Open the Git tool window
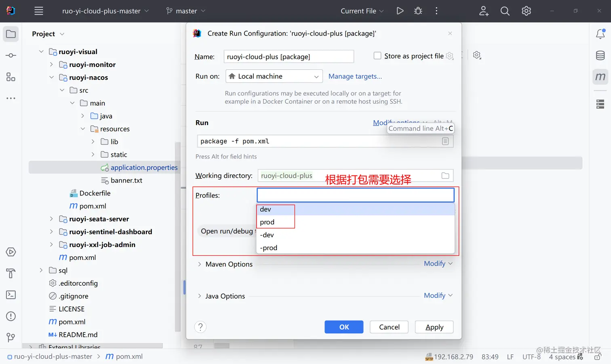The image size is (611, 364). pyautogui.click(x=11, y=337)
